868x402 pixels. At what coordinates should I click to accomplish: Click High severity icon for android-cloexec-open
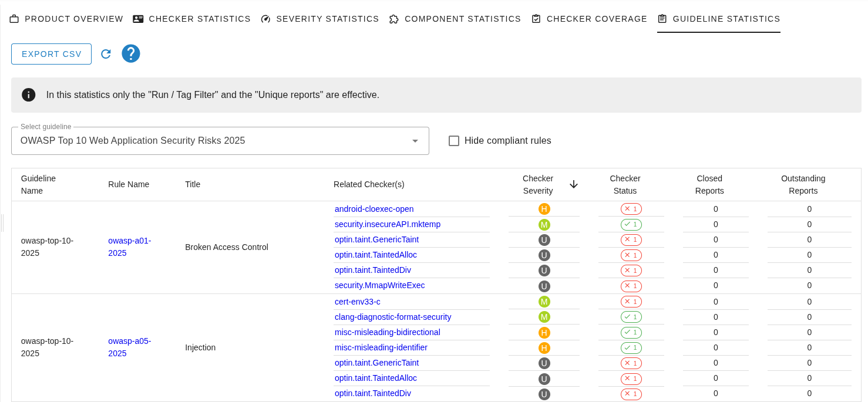(544, 209)
